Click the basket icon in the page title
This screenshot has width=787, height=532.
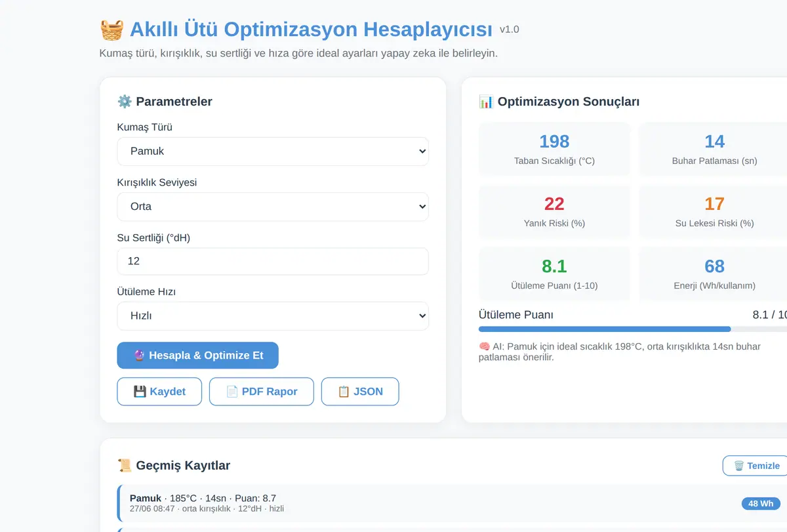[x=111, y=30]
